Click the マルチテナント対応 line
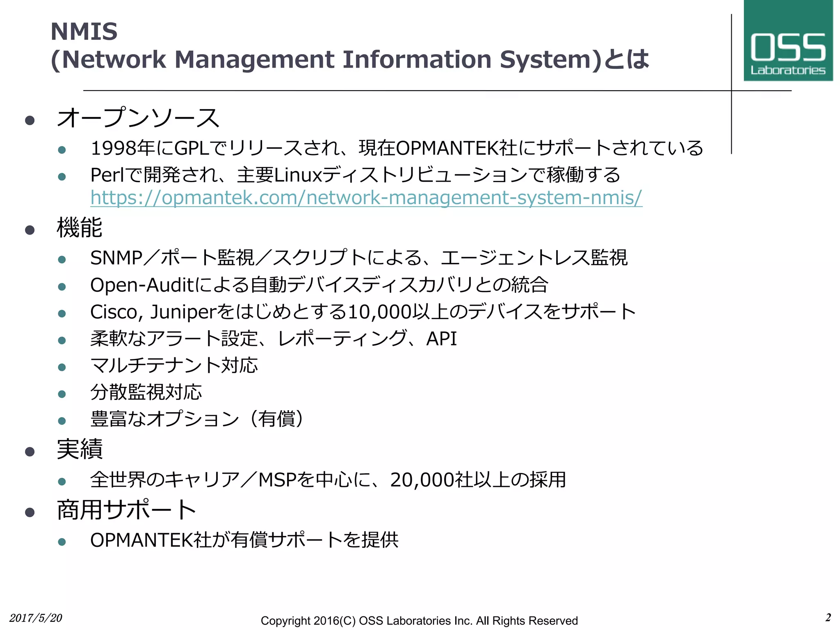The width and height of the screenshot is (840, 630). (174, 365)
